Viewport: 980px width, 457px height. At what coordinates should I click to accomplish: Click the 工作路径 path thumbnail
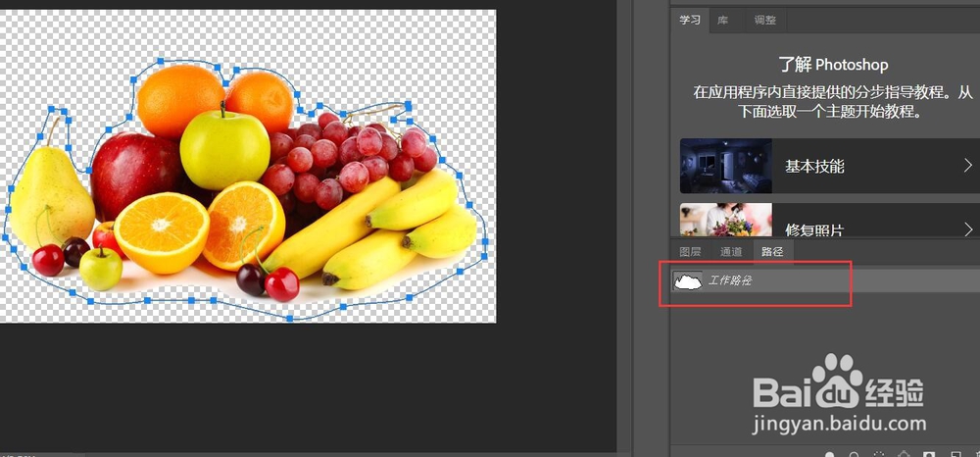688,280
